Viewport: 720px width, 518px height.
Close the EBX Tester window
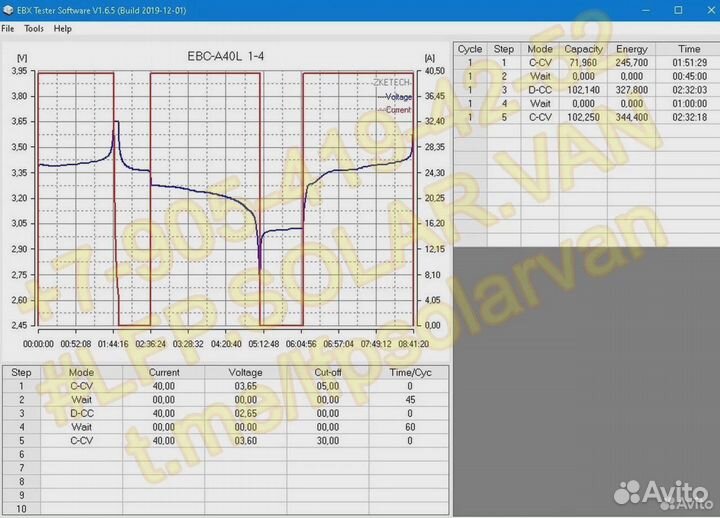tap(711, 10)
